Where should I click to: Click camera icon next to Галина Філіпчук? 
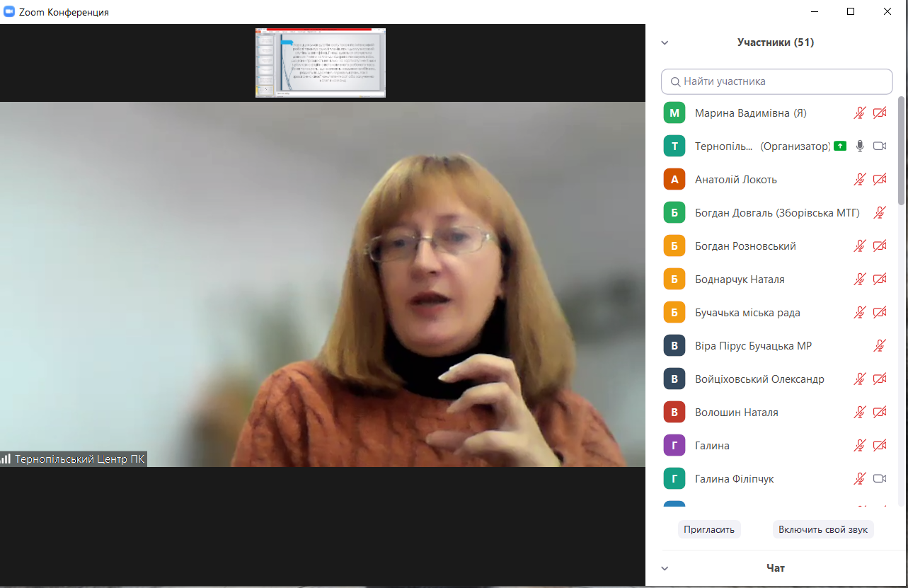point(880,479)
